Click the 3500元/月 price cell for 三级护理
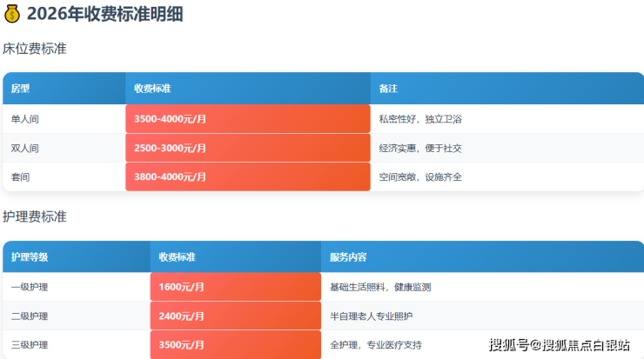 point(181,345)
